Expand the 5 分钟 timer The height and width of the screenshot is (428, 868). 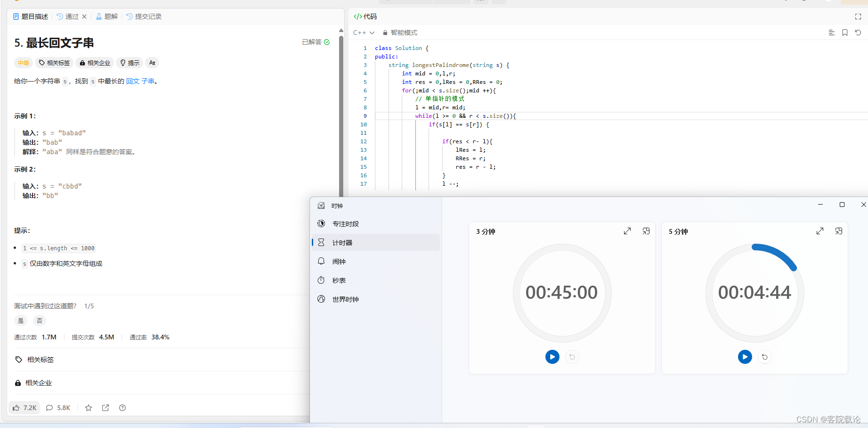click(820, 231)
